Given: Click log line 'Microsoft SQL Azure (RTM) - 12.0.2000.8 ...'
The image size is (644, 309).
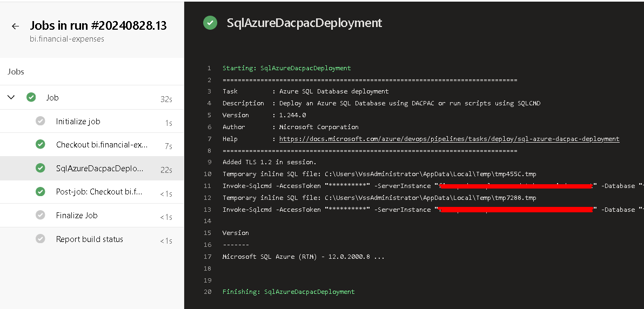Looking at the screenshot, I should (304, 257).
